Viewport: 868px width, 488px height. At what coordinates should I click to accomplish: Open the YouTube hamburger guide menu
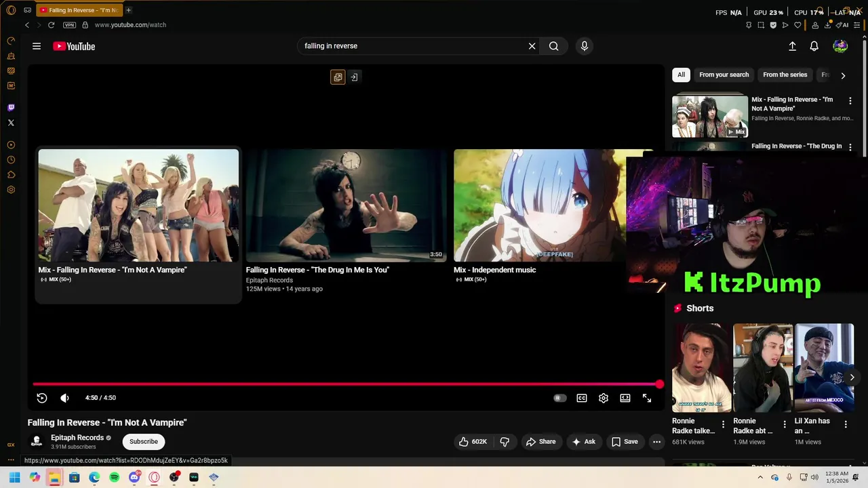click(37, 46)
